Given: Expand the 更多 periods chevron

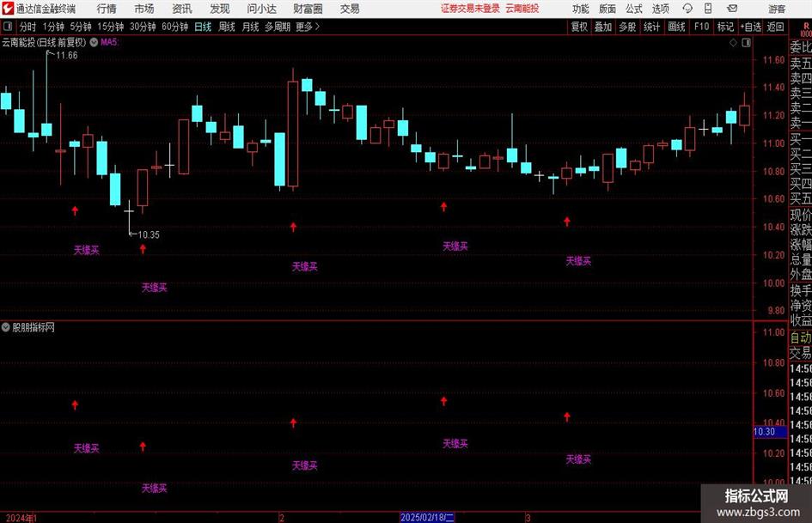Looking at the screenshot, I should [x=308, y=27].
